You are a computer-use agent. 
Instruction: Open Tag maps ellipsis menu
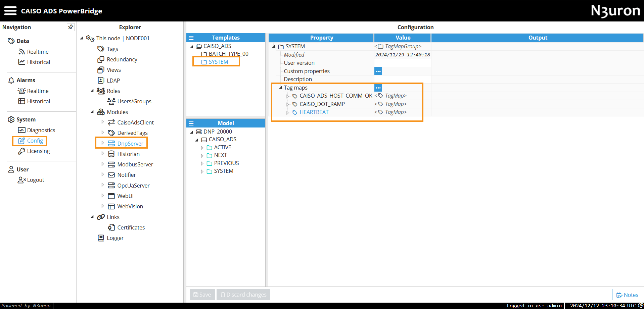click(378, 88)
